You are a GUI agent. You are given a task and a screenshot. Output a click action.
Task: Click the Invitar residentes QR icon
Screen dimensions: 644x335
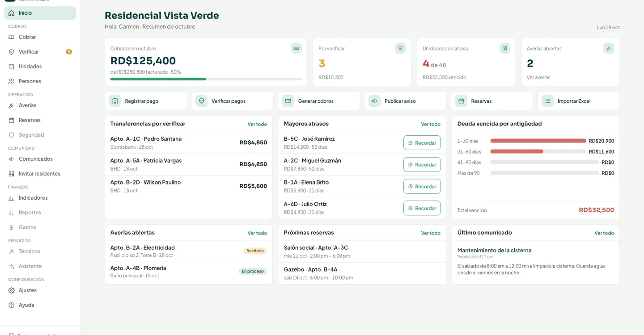click(12, 174)
